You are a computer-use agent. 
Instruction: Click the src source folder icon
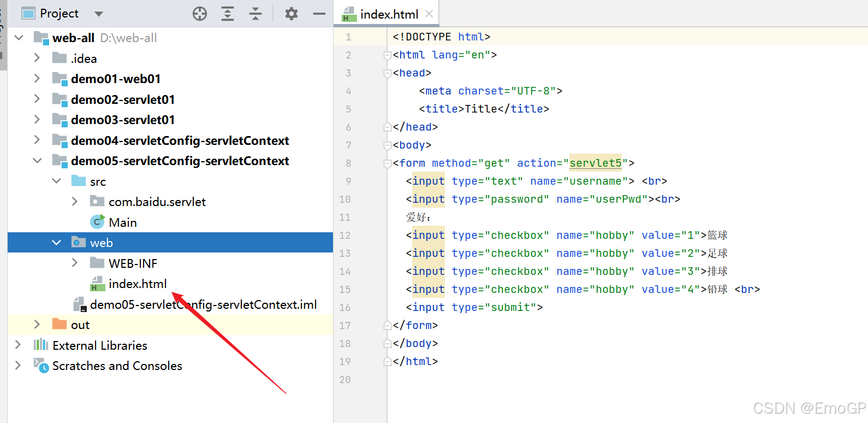(79, 181)
